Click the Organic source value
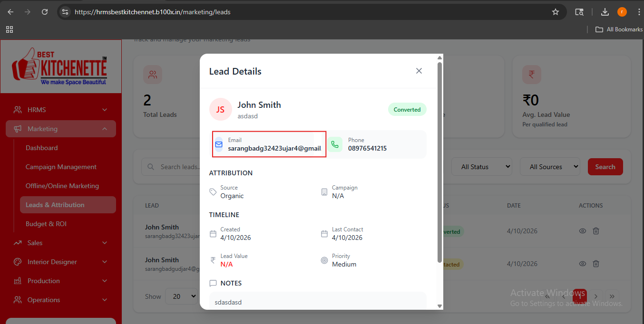 [232, 196]
